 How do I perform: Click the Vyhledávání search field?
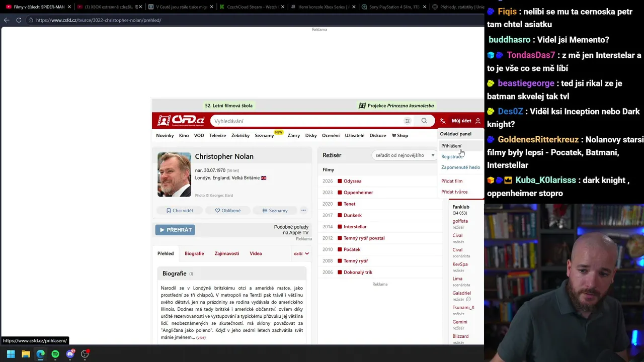307,121
